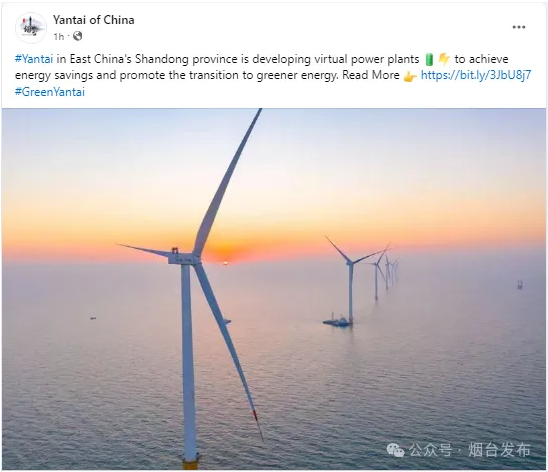
Task: Click the distant offshore rig silhouette
Action: click(x=520, y=284)
